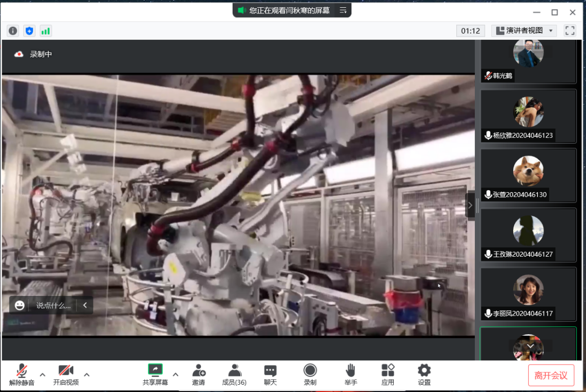
Task: Enter full screen mode icon
Action: pyautogui.click(x=569, y=31)
